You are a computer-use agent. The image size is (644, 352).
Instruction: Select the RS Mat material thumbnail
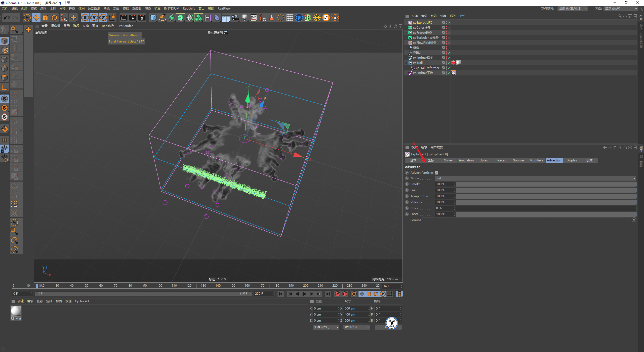point(16,311)
